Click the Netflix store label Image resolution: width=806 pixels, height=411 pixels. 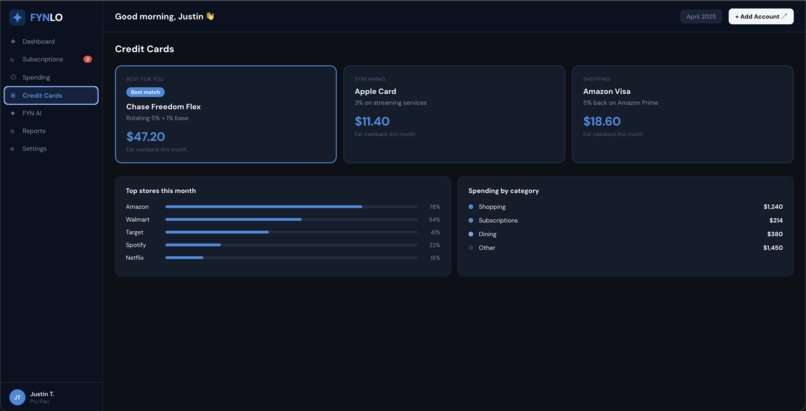click(135, 258)
